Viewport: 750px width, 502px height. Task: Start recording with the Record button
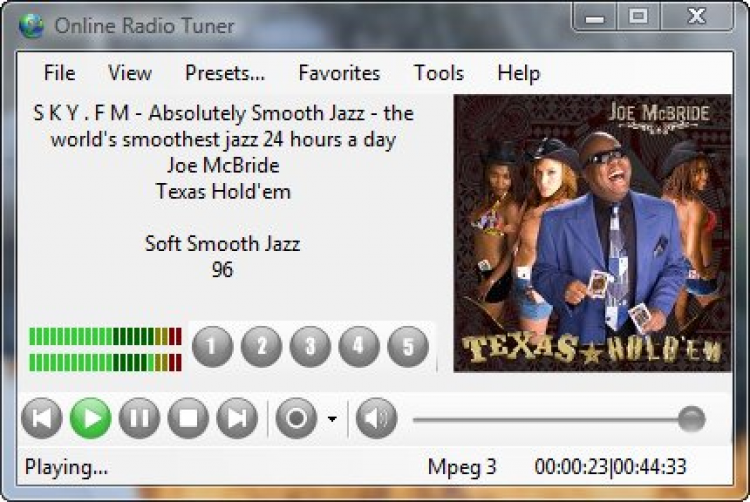[x=296, y=418]
